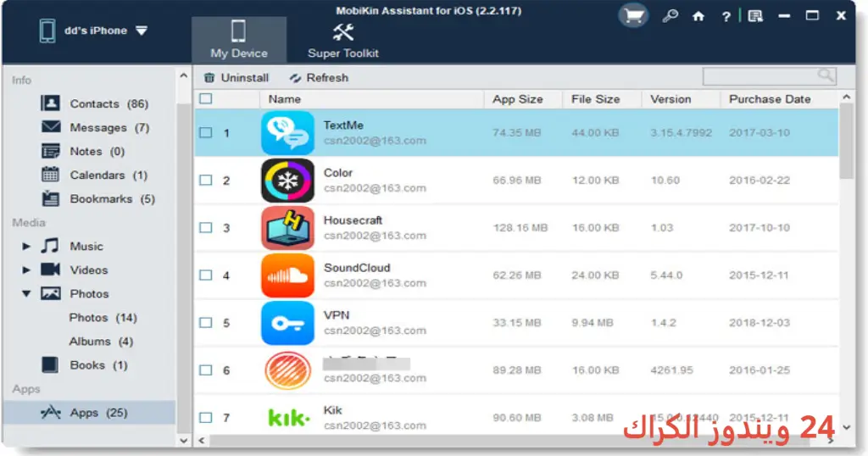Click the Refresh button
Screen dimensions: 868x456
tap(319, 78)
